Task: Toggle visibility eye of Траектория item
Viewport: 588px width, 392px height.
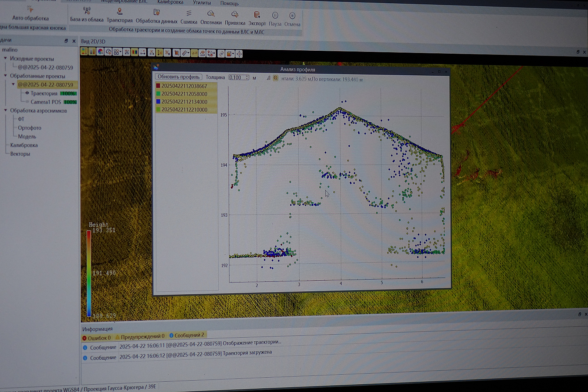Action: pyautogui.click(x=27, y=93)
